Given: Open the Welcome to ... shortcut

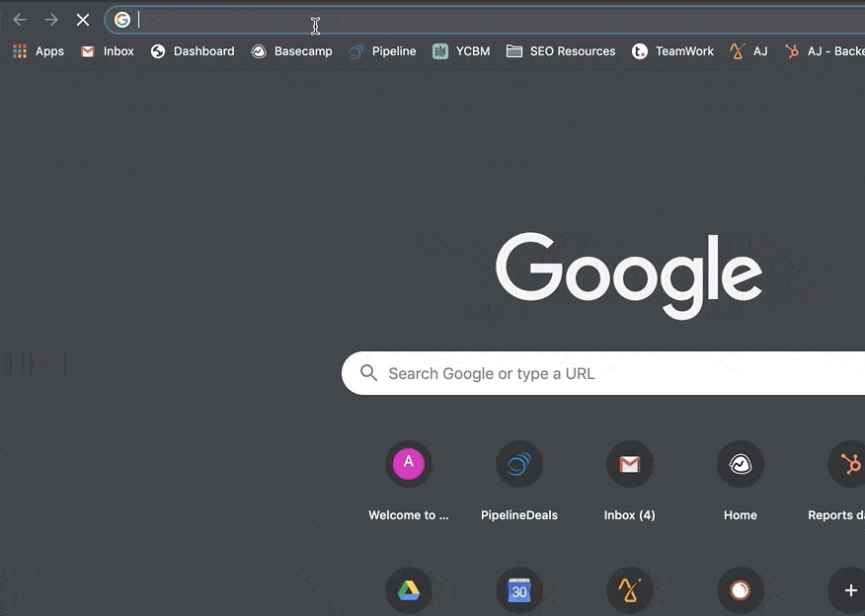Looking at the screenshot, I should pos(409,464).
